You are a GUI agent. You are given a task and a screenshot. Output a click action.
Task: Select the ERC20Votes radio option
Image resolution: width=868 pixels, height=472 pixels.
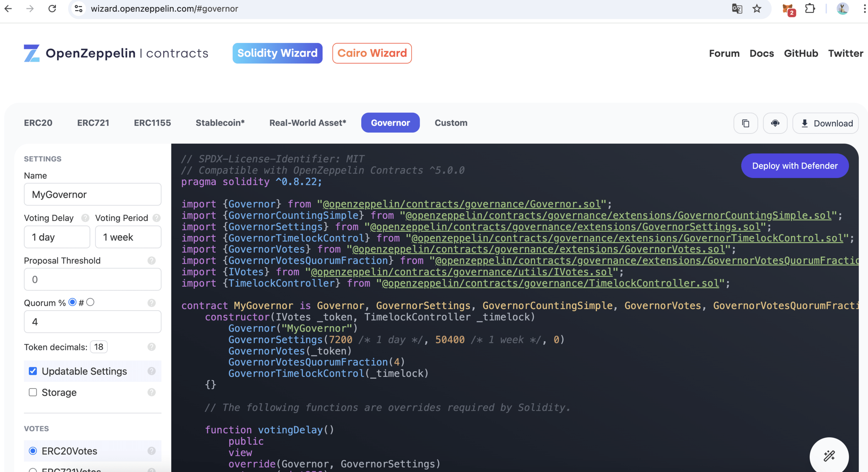click(33, 451)
